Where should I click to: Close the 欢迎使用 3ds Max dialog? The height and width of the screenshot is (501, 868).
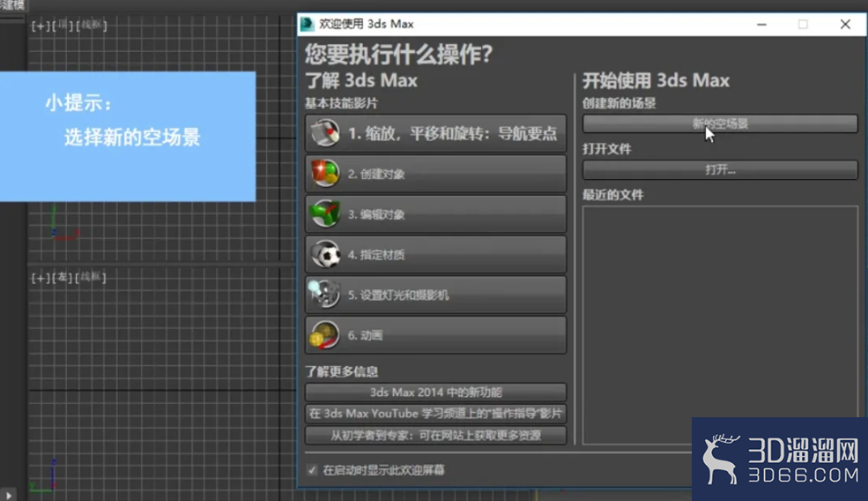(845, 25)
